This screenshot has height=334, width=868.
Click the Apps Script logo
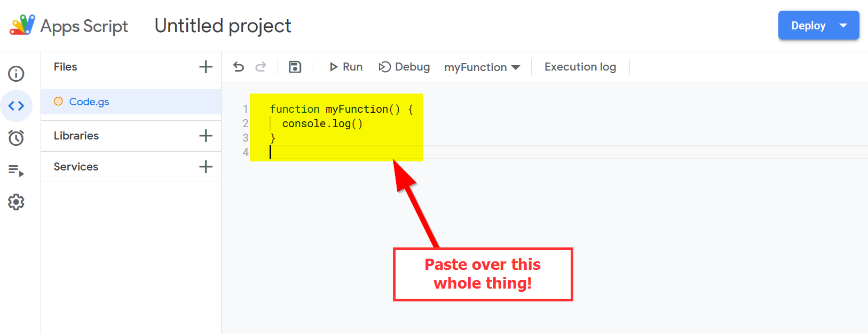point(22,25)
